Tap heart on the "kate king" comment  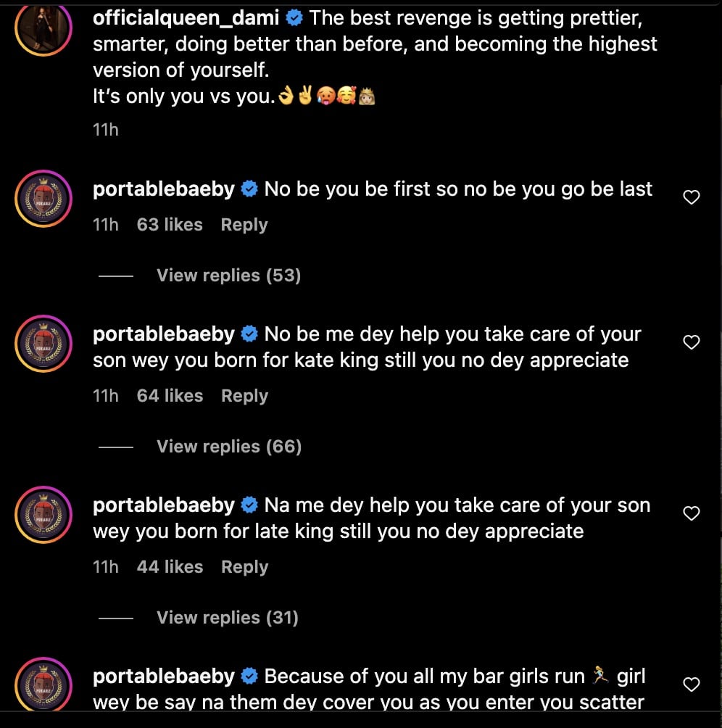[x=692, y=342]
